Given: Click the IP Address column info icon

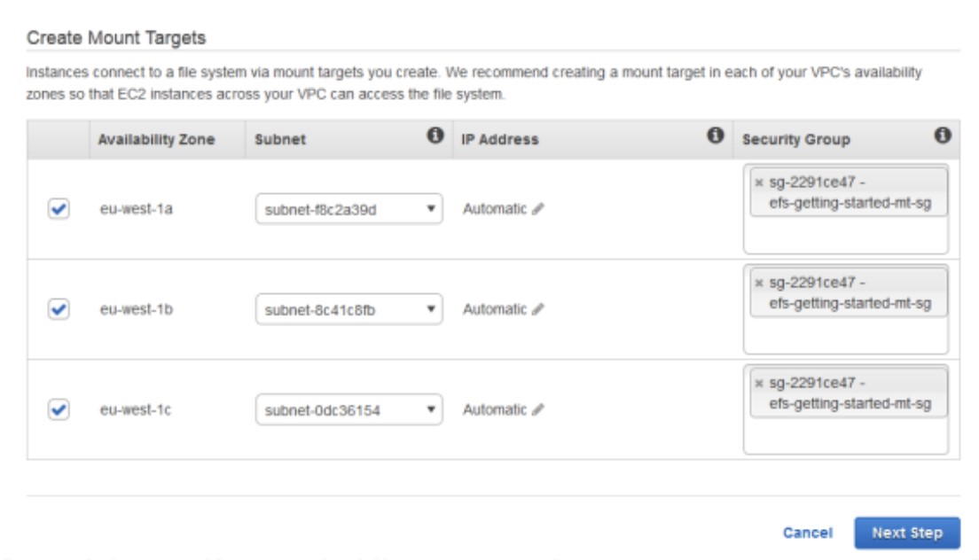Looking at the screenshot, I should (715, 136).
